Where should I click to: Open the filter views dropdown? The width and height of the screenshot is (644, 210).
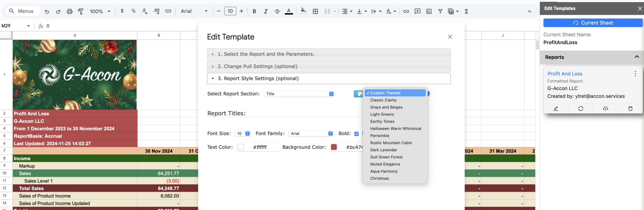453,11
